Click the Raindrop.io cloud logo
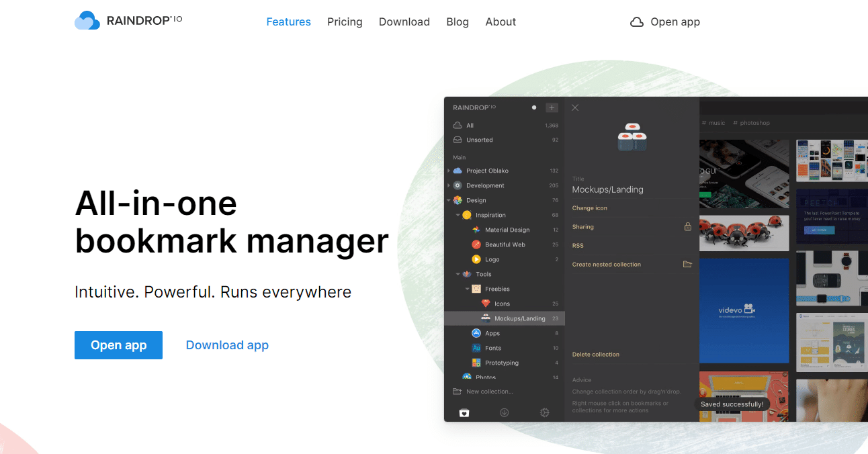This screenshot has width=868, height=454. 87,21
